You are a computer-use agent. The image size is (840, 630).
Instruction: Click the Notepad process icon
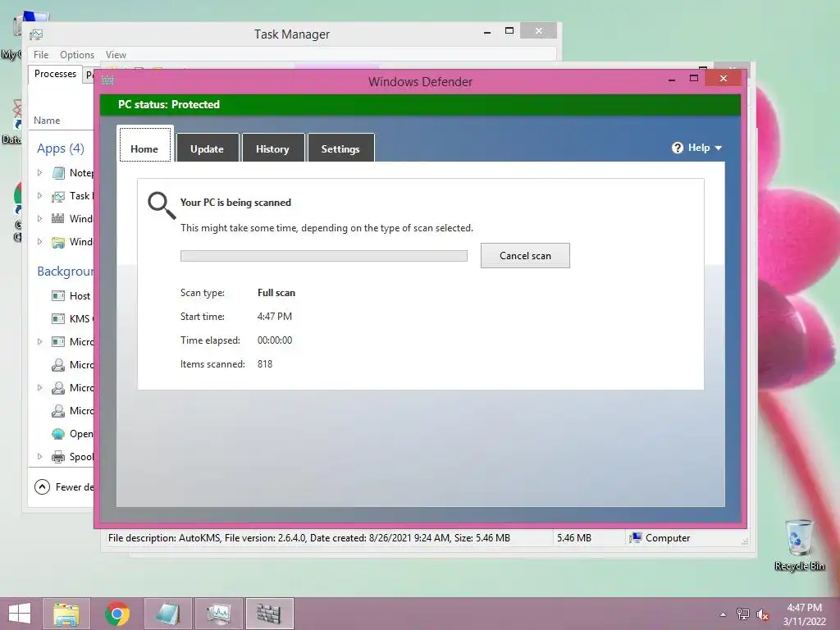[58, 172]
